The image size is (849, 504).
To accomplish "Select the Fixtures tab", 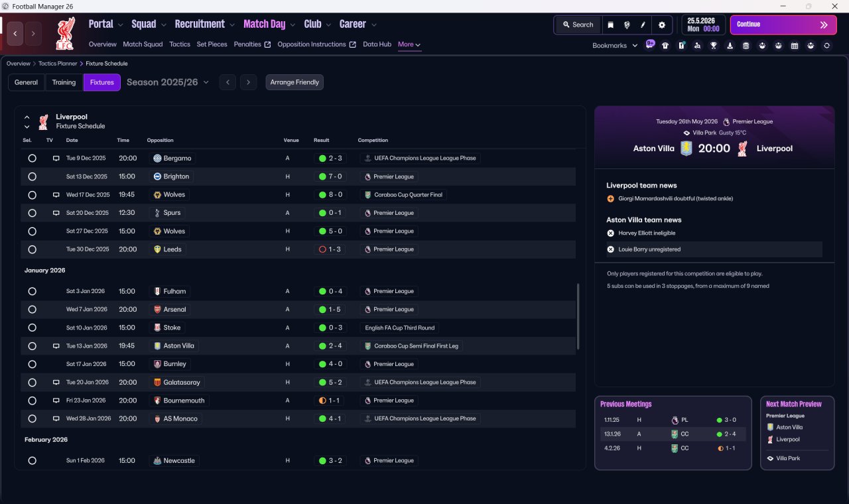I will [x=102, y=82].
